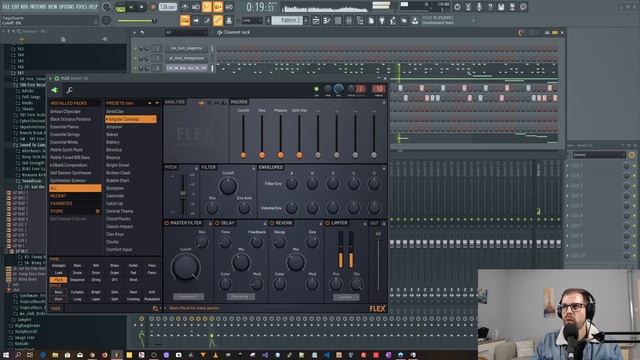This screenshot has width=640, height=360.
Task: Open the Pattern 2 selector
Action: click(x=287, y=20)
